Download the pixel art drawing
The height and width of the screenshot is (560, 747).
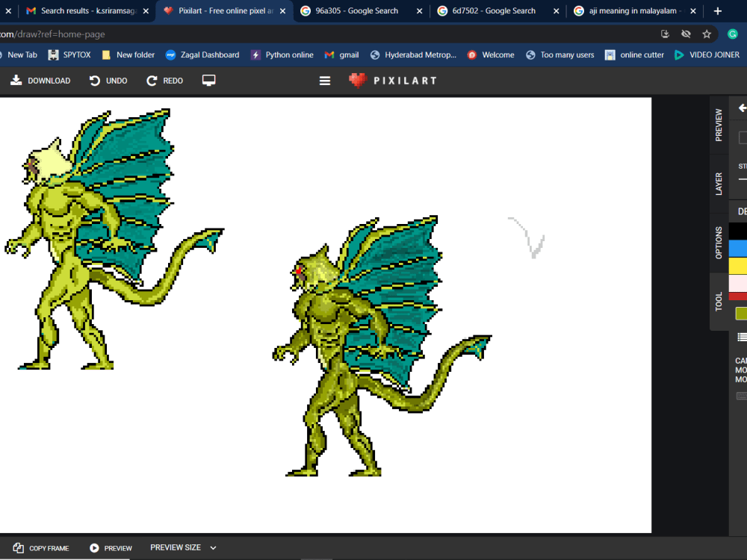(40, 81)
